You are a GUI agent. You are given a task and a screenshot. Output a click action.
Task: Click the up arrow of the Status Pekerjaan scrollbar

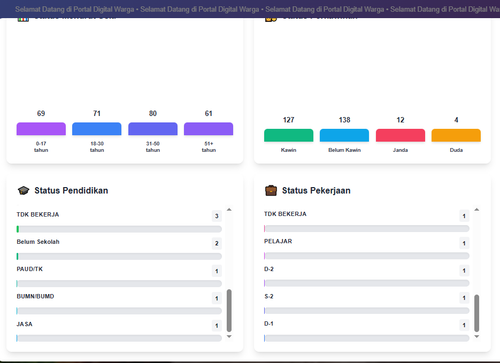[x=477, y=210]
